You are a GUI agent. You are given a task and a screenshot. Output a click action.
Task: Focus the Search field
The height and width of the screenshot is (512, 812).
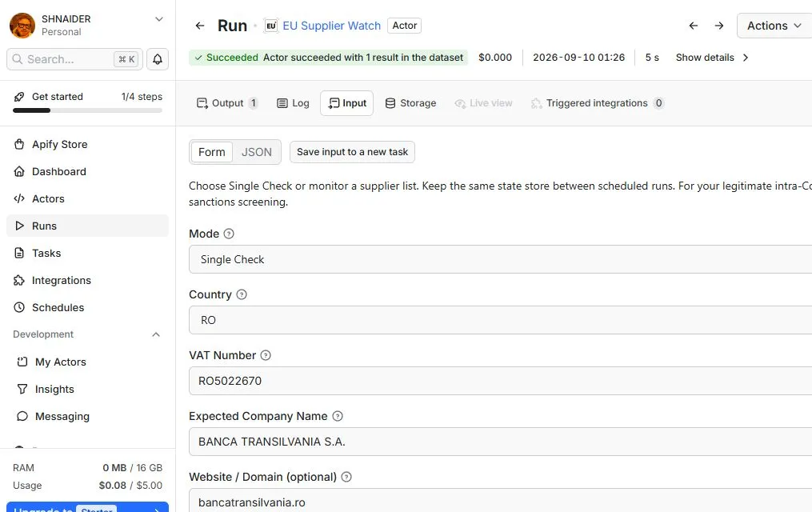point(73,59)
